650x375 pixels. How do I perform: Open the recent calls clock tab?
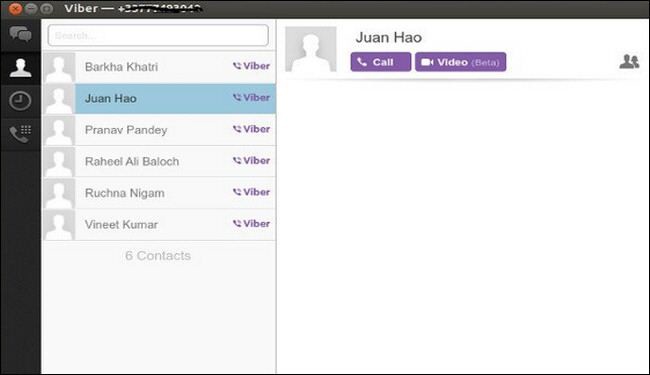point(20,101)
